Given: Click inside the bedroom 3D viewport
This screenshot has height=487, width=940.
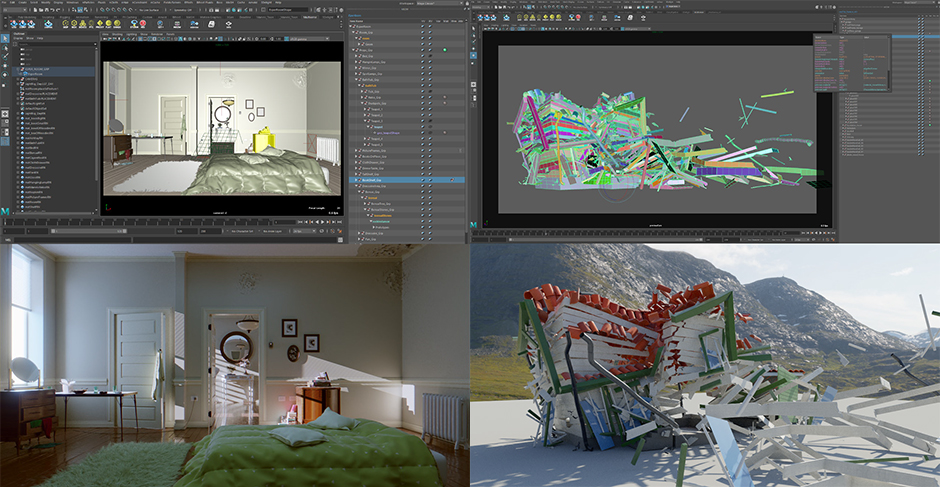Looking at the screenshot, I should [x=220, y=130].
